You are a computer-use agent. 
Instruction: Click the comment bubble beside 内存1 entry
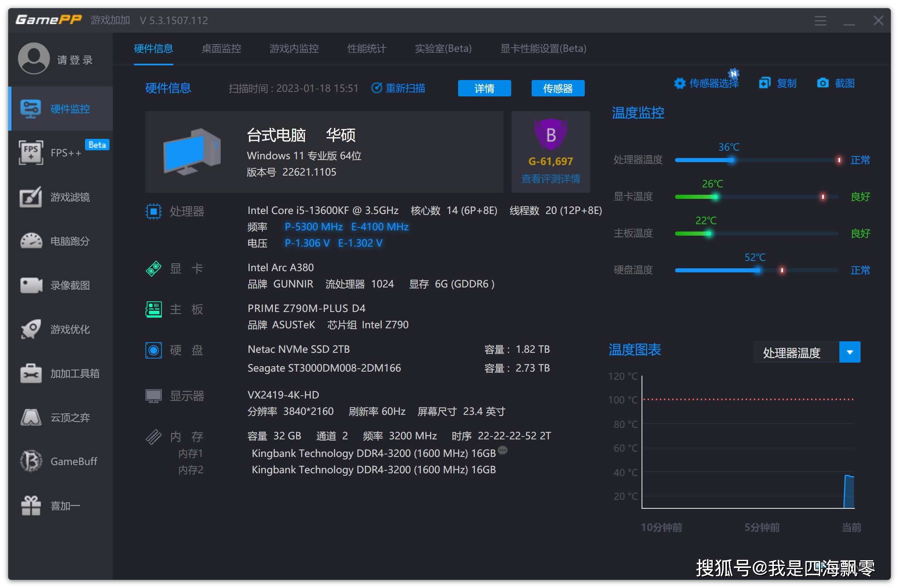pos(503,450)
